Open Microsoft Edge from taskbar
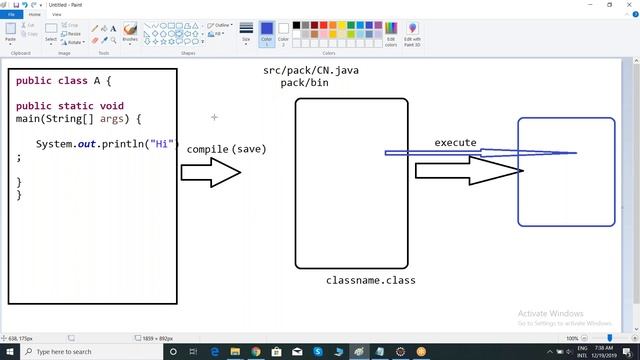Image resolution: width=640 pixels, height=360 pixels. click(215, 351)
